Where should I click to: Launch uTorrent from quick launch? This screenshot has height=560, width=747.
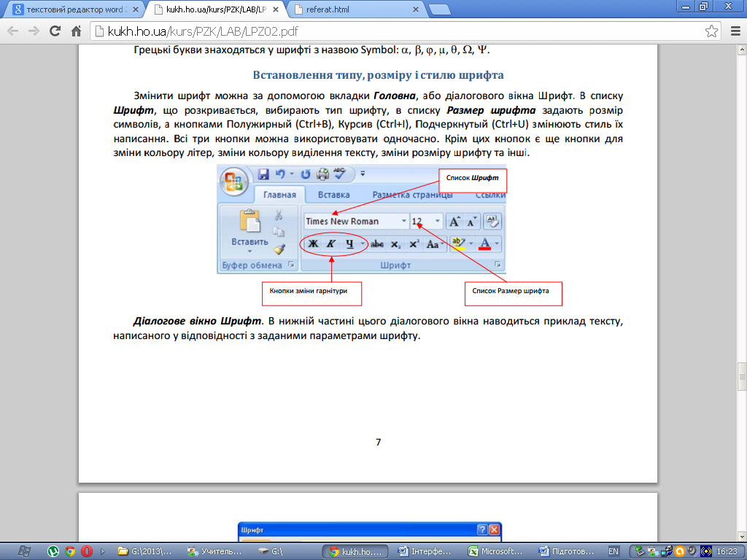tap(53, 551)
